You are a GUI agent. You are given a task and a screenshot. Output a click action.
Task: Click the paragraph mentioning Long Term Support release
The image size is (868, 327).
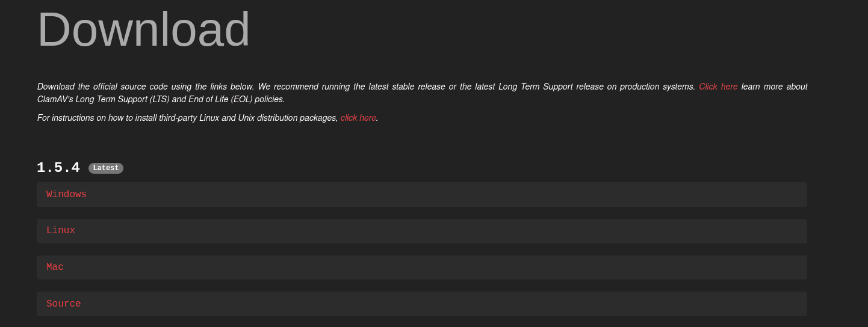tap(422, 93)
